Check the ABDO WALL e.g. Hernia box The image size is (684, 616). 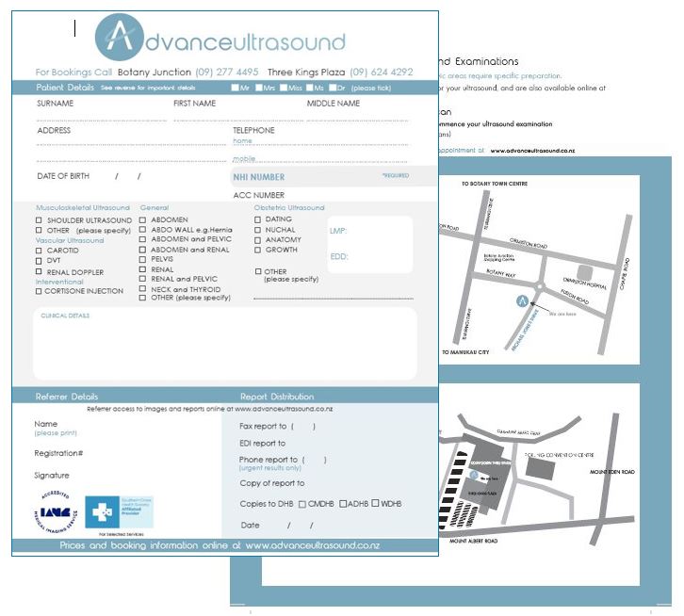pos(142,230)
